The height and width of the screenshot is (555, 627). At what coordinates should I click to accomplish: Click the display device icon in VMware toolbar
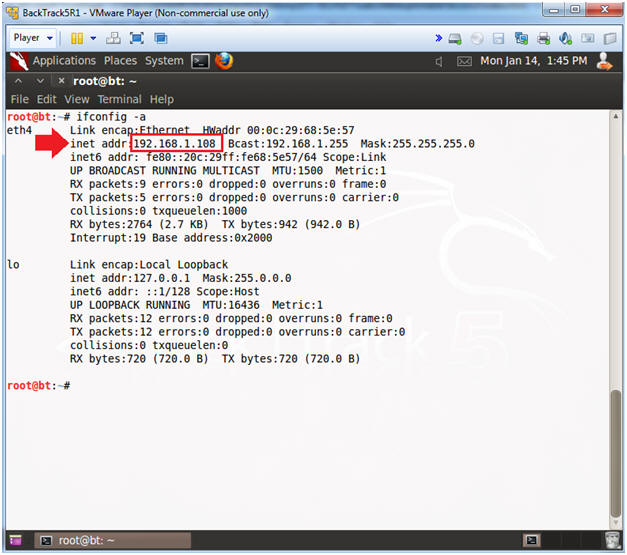coord(587,38)
